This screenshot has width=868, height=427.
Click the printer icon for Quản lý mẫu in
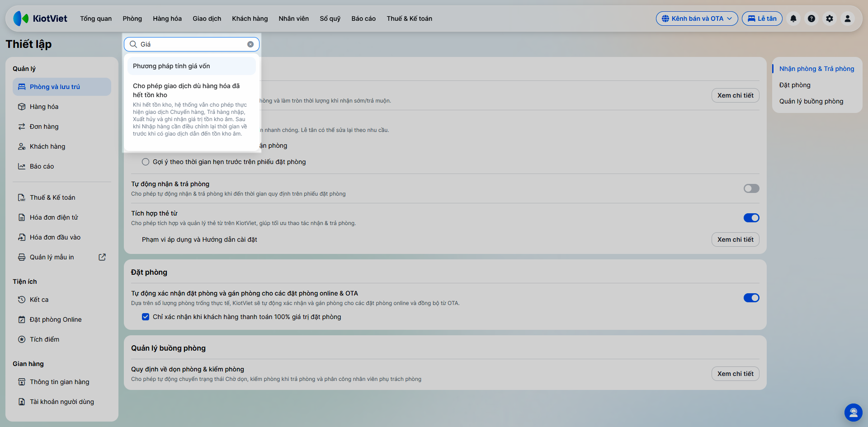(22, 257)
